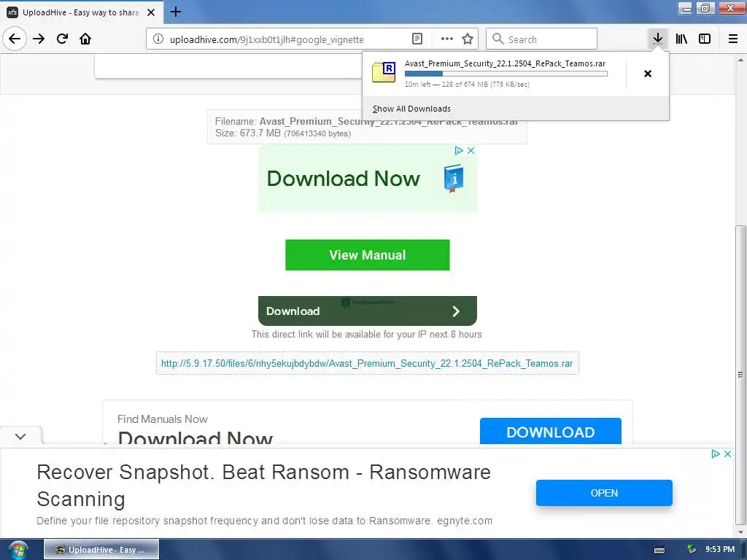This screenshot has height=560, width=747.
Task: Open the Firefox hamburger menu
Action: [x=733, y=39]
